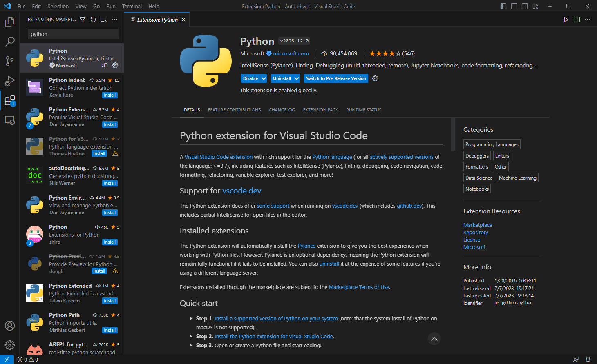Image resolution: width=597 pixels, height=364 pixels.
Task: Open the Accounts menu icon
Action: tap(10, 326)
